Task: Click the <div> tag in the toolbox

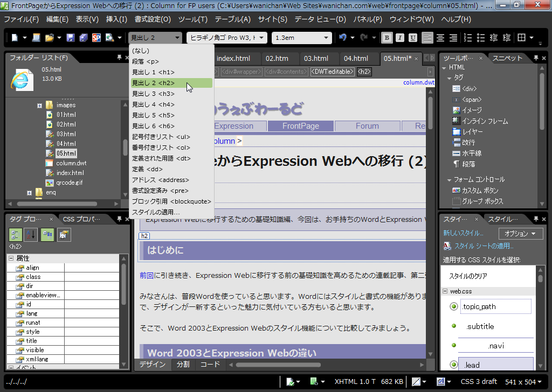Action: (464, 89)
